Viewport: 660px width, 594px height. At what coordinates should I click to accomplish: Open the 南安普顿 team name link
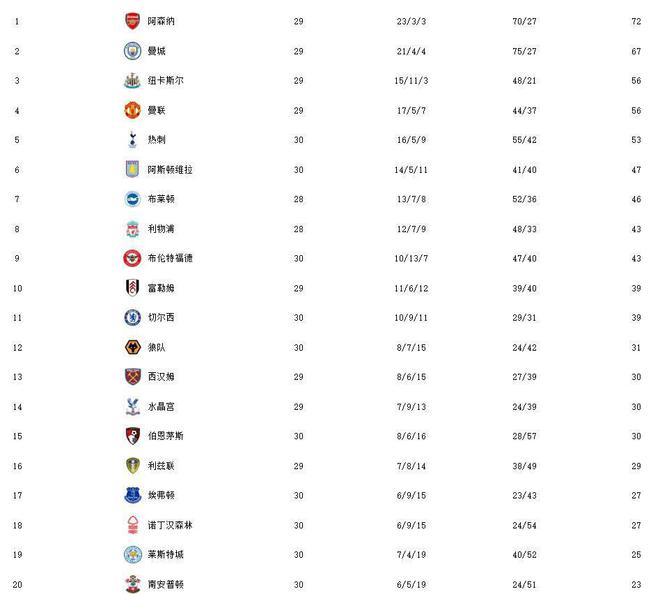tap(165, 585)
